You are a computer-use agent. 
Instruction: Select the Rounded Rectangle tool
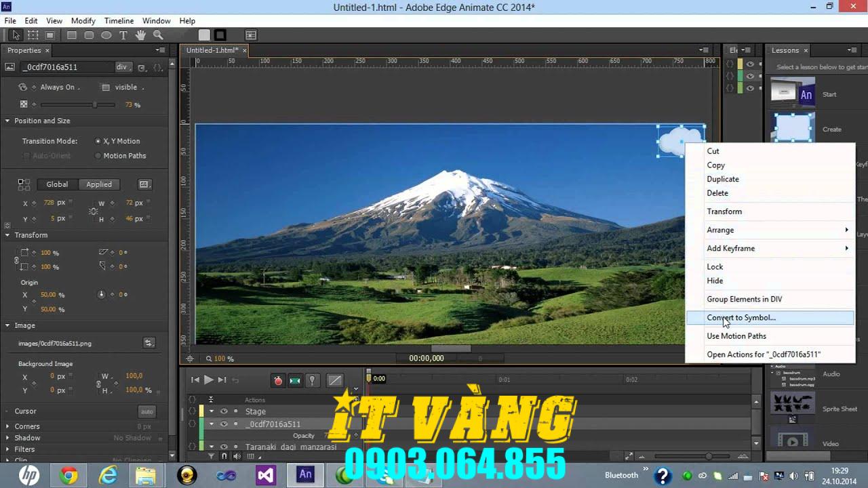[x=90, y=35]
